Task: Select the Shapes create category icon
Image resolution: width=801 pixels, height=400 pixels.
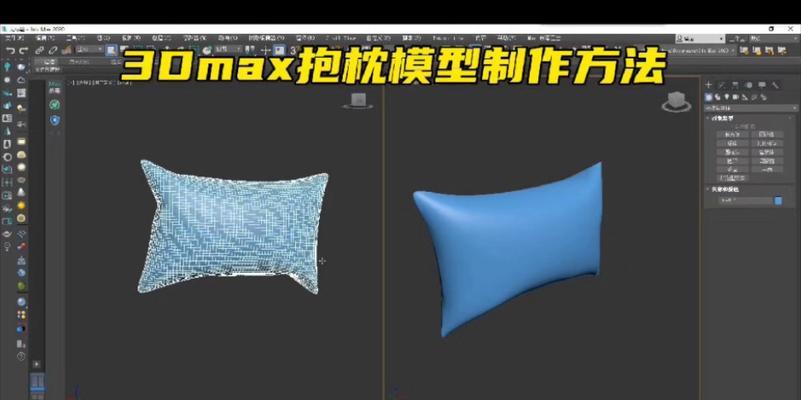Action: tap(717, 97)
